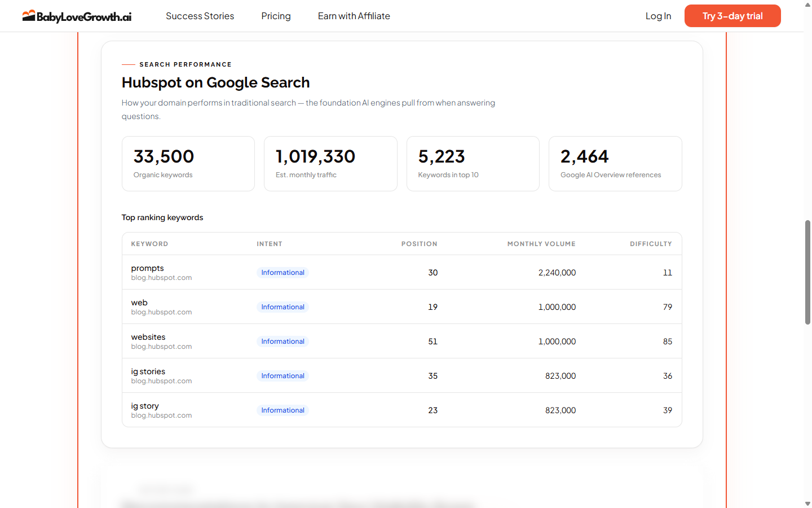
Task: Click the POSITION column header
Action: [419, 244]
